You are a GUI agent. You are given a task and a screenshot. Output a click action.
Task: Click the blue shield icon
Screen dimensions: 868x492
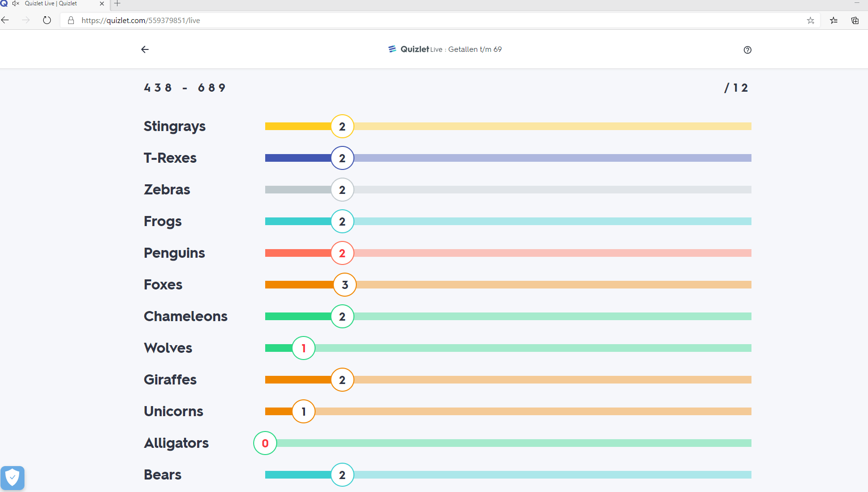(12, 478)
